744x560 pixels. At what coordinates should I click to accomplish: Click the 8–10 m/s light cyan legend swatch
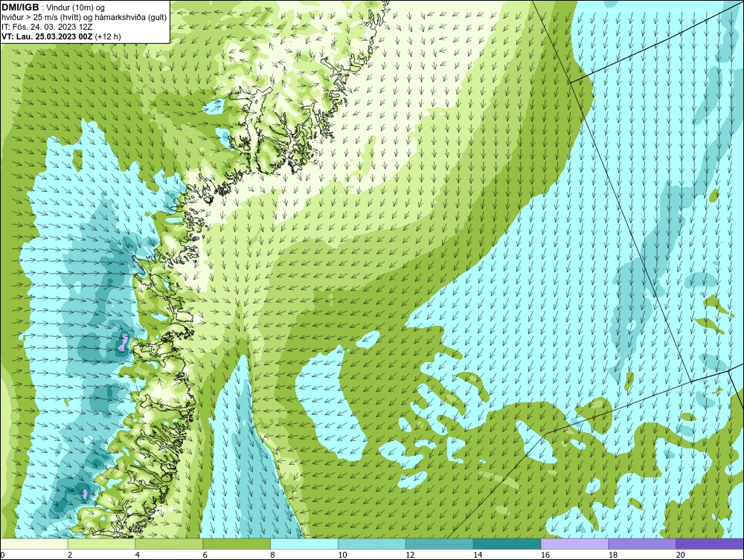(304, 544)
